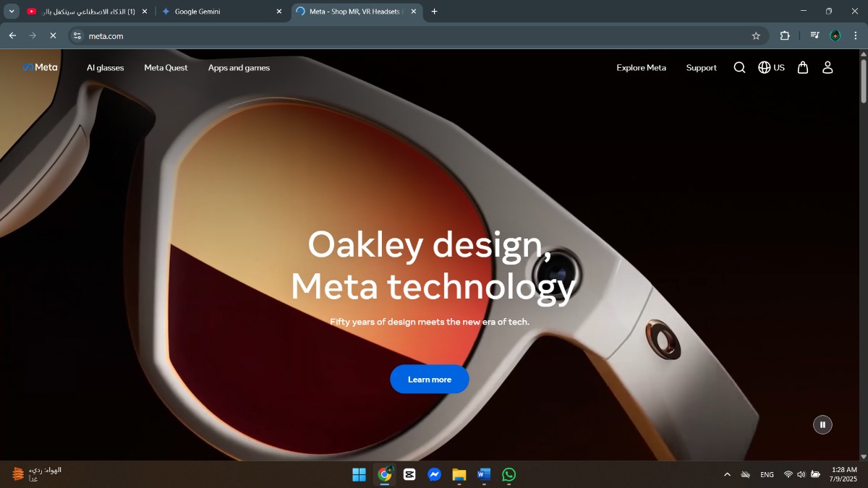Image resolution: width=868 pixels, height=488 pixels.
Task: Click the Learn more button
Action: (430, 379)
